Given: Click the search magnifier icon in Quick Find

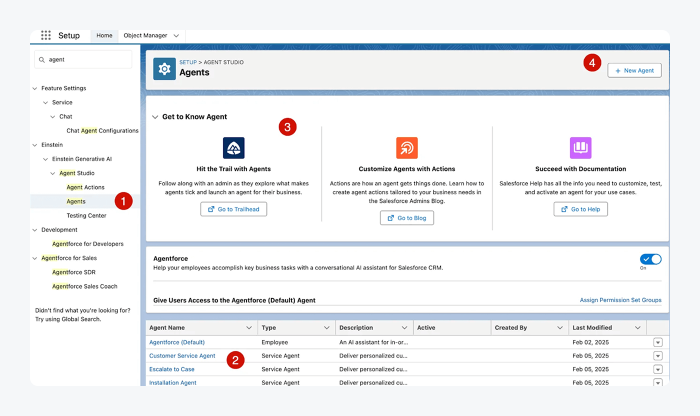Looking at the screenshot, I should 42,59.
